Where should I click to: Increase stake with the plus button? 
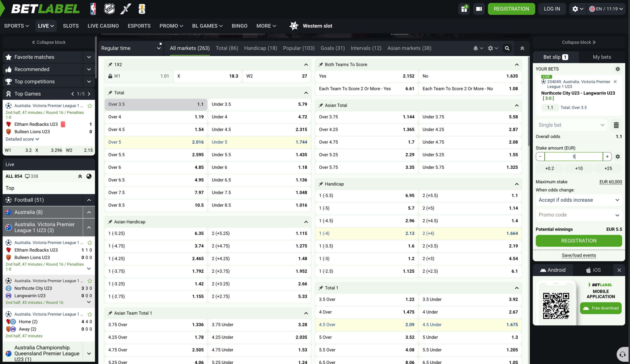coord(607,157)
